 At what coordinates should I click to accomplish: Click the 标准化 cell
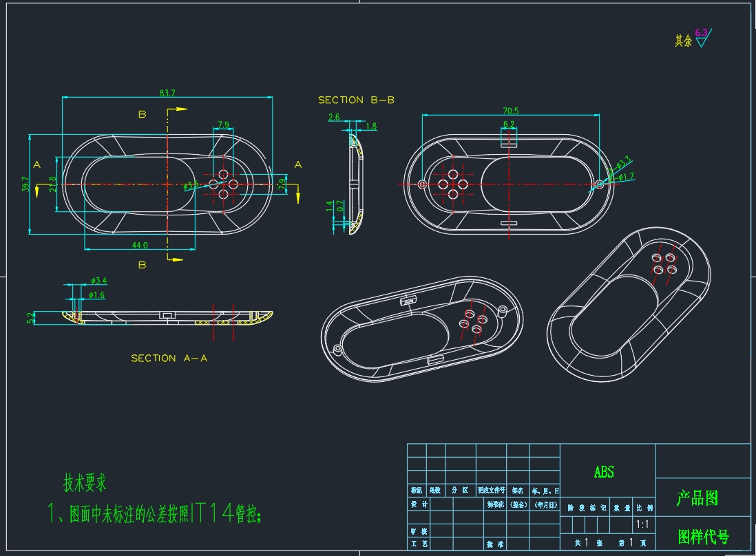(x=495, y=504)
